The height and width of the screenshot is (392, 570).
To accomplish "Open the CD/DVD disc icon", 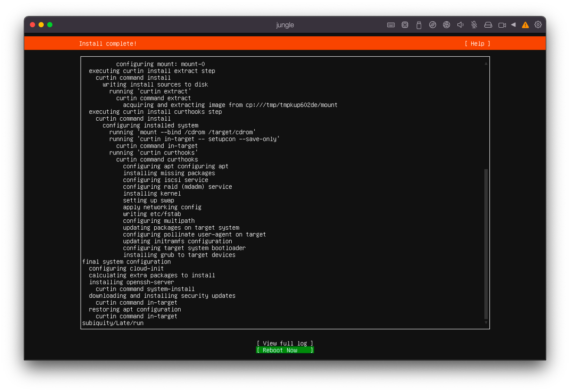I will (432, 25).
